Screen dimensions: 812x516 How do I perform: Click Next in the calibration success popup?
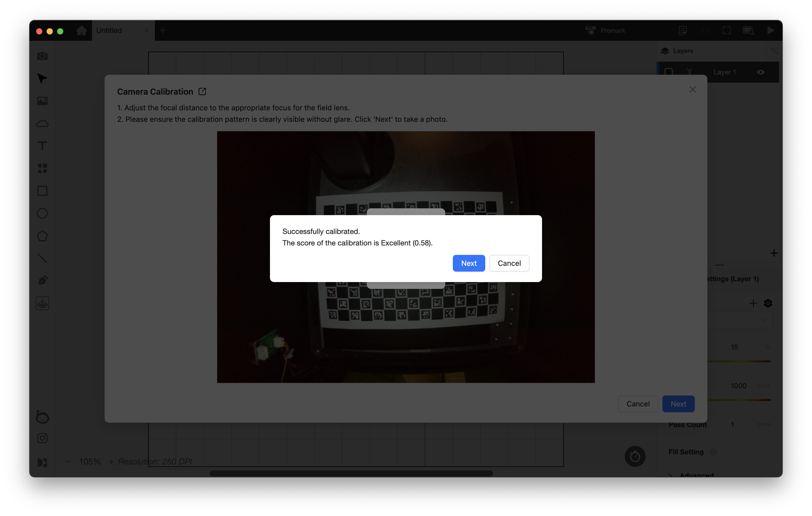coord(469,263)
